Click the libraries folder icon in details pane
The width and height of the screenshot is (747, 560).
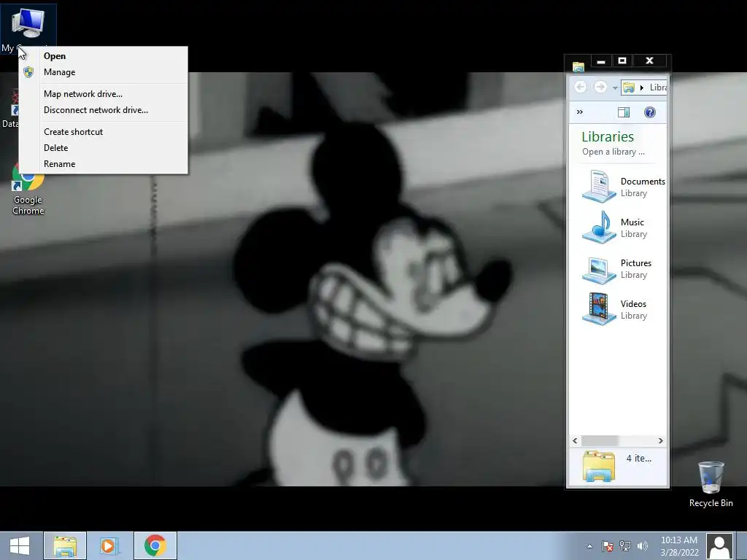pos(599,466)
